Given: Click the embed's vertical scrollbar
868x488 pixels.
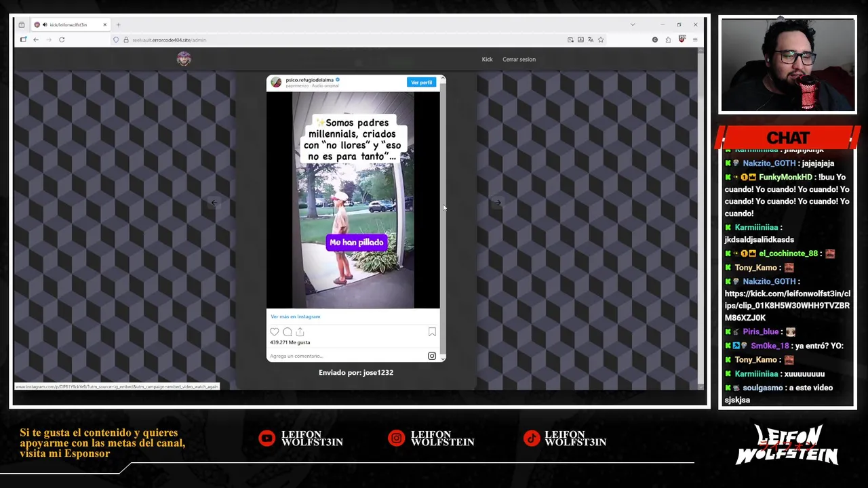Looking at the screenshot, I should 443,217.
